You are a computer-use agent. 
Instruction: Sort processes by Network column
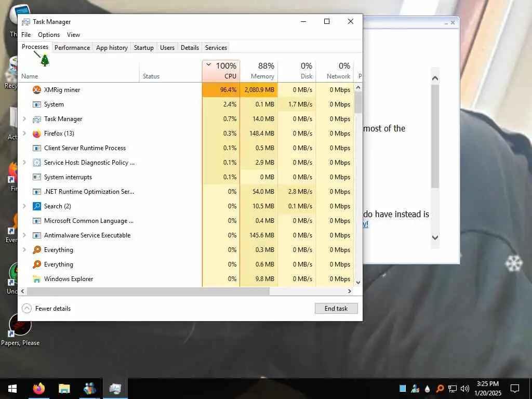335,71
